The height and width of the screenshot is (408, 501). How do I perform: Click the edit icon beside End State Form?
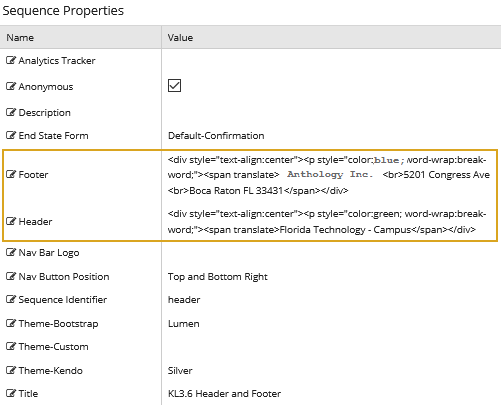click(11, 135)
